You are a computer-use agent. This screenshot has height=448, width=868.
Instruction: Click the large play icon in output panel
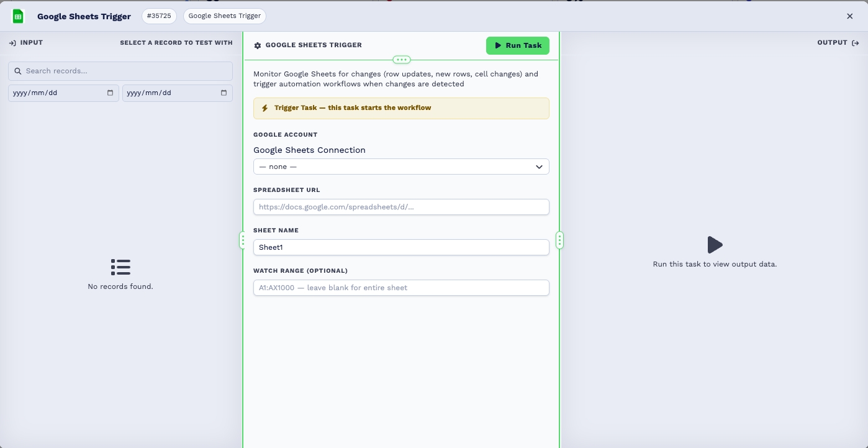715,244
